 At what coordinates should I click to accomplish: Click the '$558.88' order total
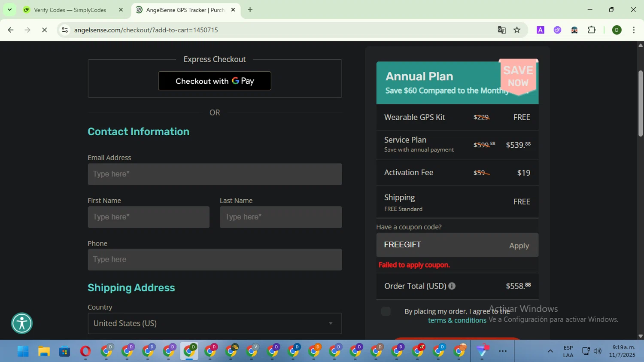pyautogui.click(x=518, y=286)
